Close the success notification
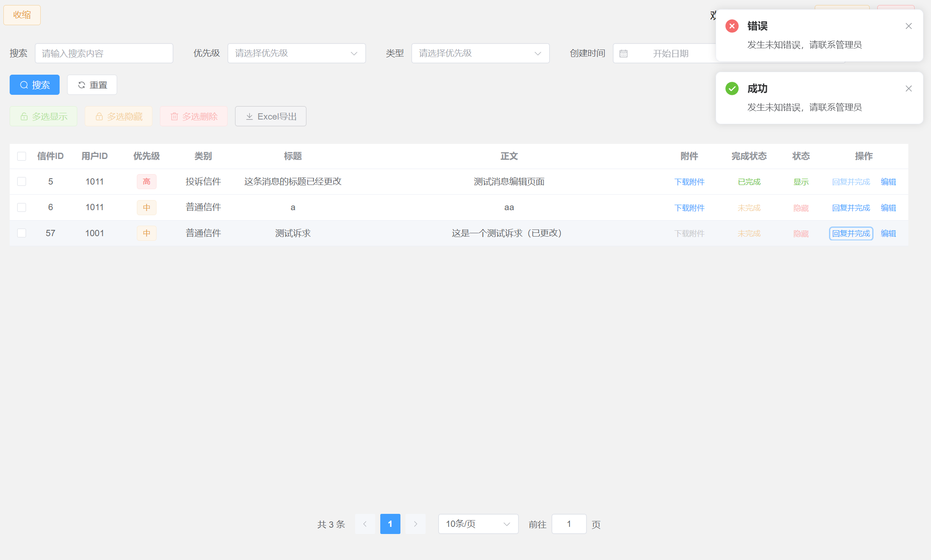Viewport: 931px width, 560px height. click(908, 89)
